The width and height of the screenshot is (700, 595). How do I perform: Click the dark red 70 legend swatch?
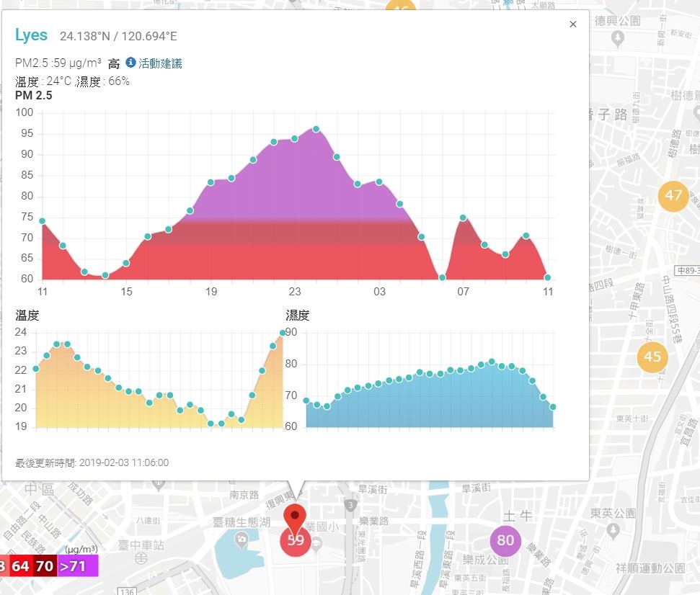(x=45, y=565)
